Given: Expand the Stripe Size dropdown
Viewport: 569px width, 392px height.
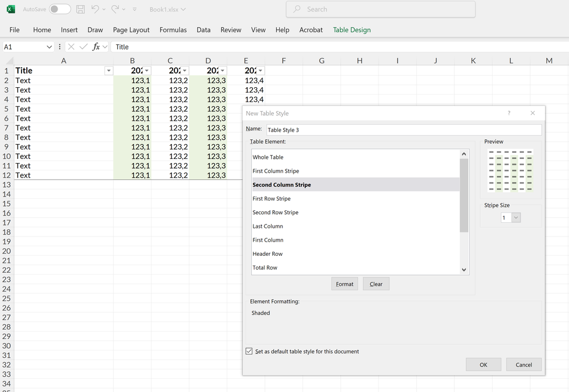Looking at the screenshot, I should (516, 218).
